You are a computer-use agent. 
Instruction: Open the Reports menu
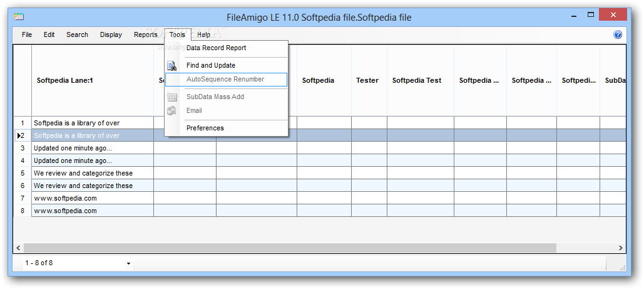pyautogui.click(x=145, y=34)
